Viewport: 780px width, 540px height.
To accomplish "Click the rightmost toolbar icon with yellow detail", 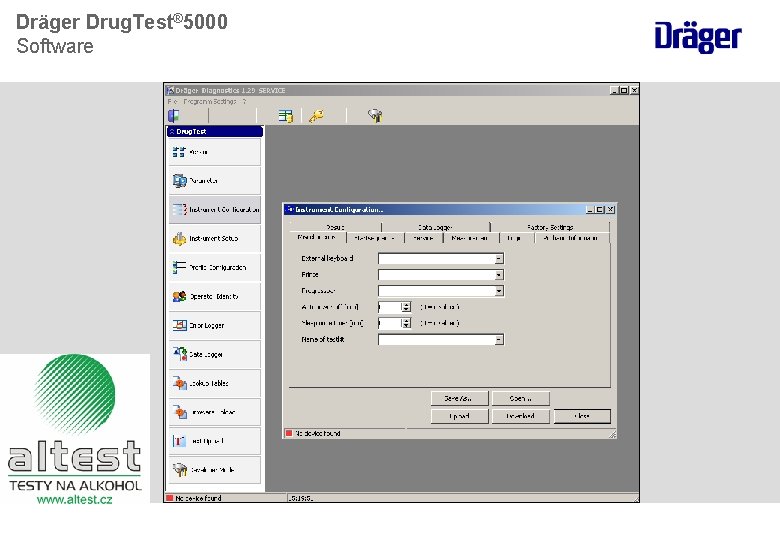I will 375,116.
